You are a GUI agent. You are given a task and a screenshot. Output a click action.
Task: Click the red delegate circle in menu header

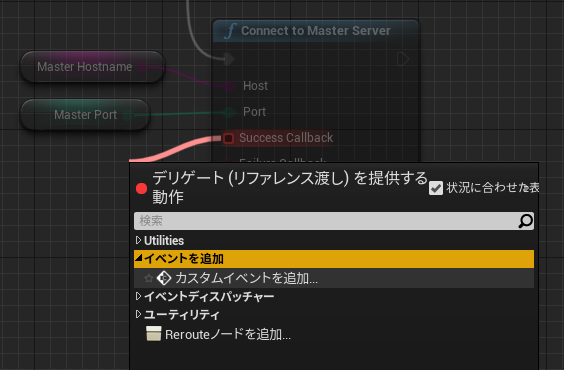(141, 188)
